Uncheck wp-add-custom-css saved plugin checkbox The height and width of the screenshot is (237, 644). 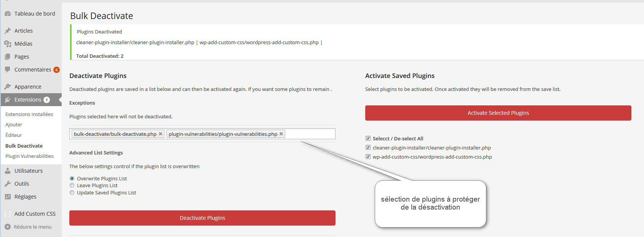point(368,157)
